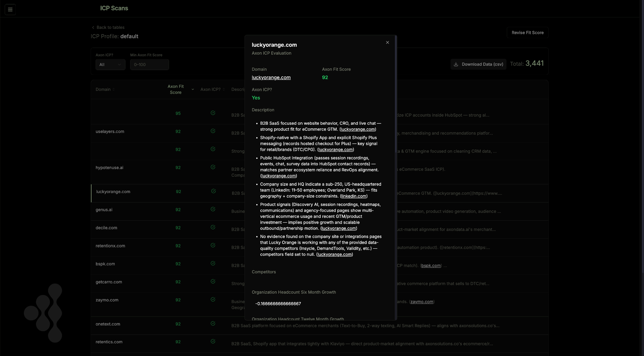Click ICP check icon for onetext.com row
644x356 pixels.
tap(213, 323)
